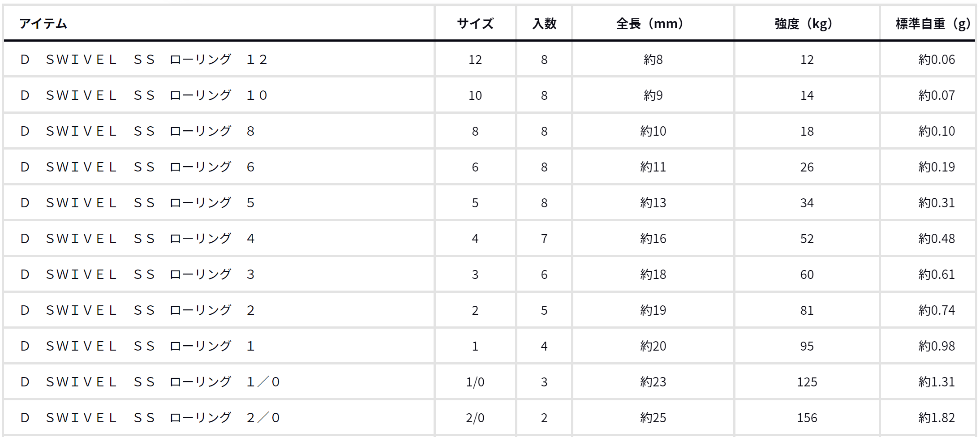
Task: Click the 全長（mm） column header
Action: pos(653,24)
